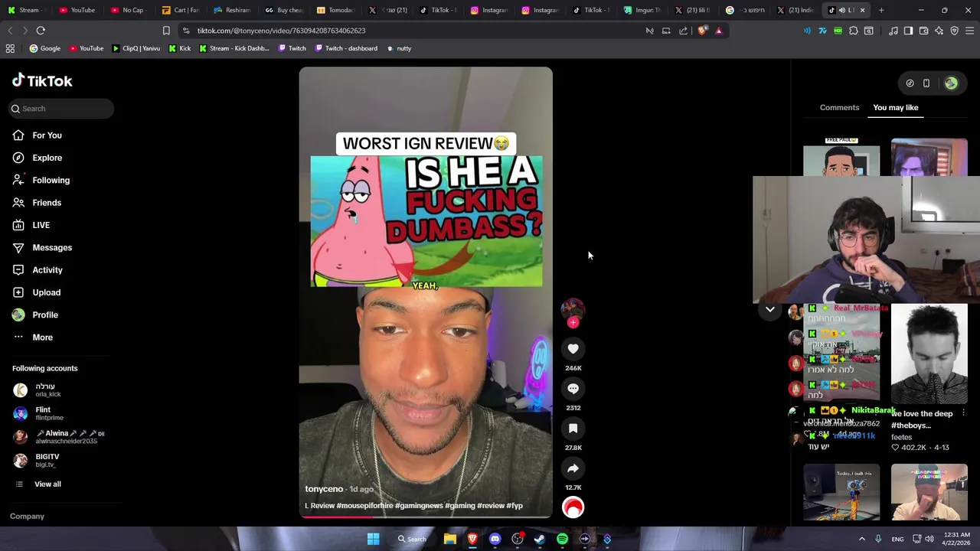Click the browser address bar URL
This screenshot has width=980, height=551.
[x=281, y=31]
